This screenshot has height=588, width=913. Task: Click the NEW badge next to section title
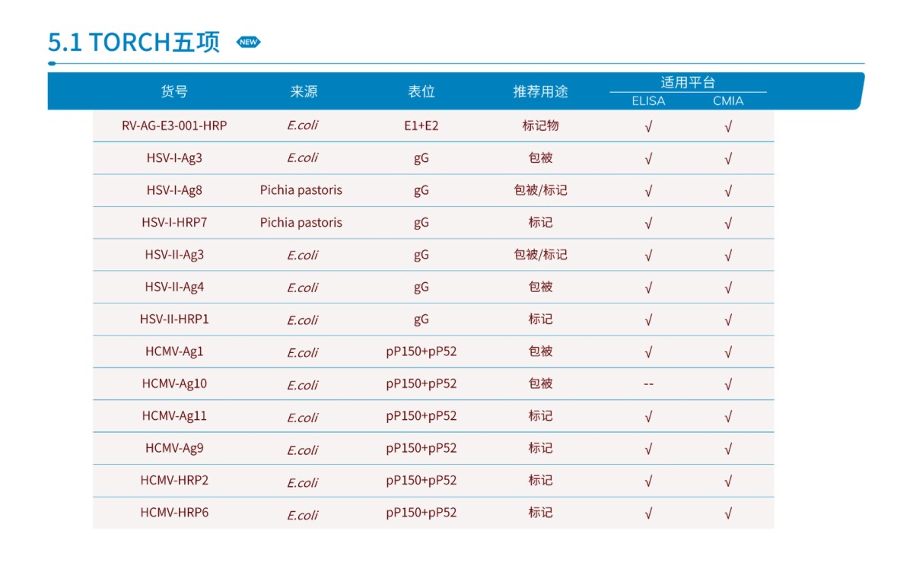[247, 43]
